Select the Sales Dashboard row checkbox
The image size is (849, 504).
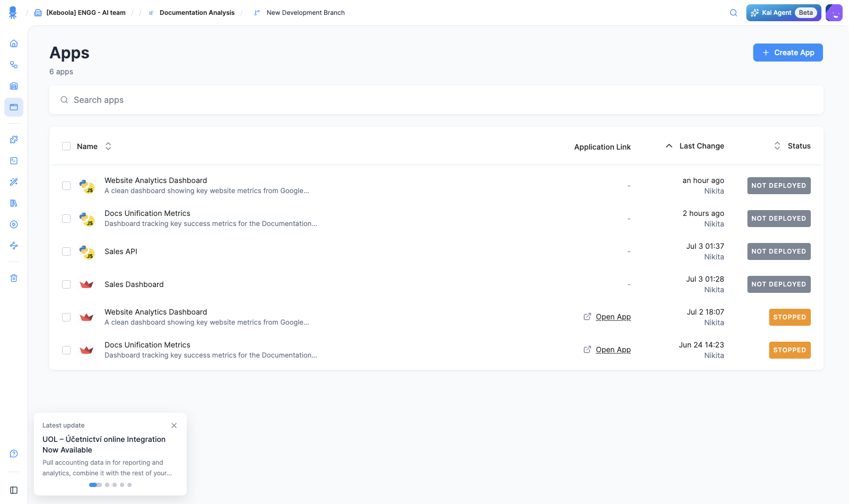coord(66,284)
